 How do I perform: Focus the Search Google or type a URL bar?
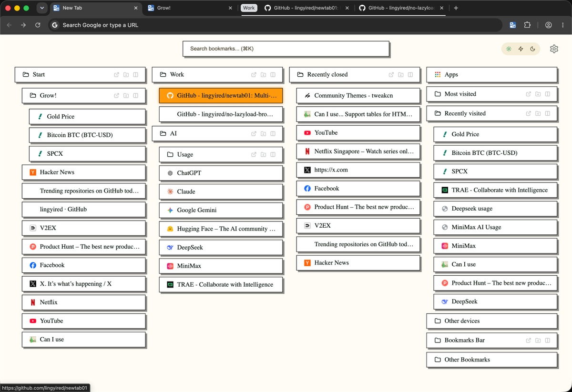(x=275, y=25)
